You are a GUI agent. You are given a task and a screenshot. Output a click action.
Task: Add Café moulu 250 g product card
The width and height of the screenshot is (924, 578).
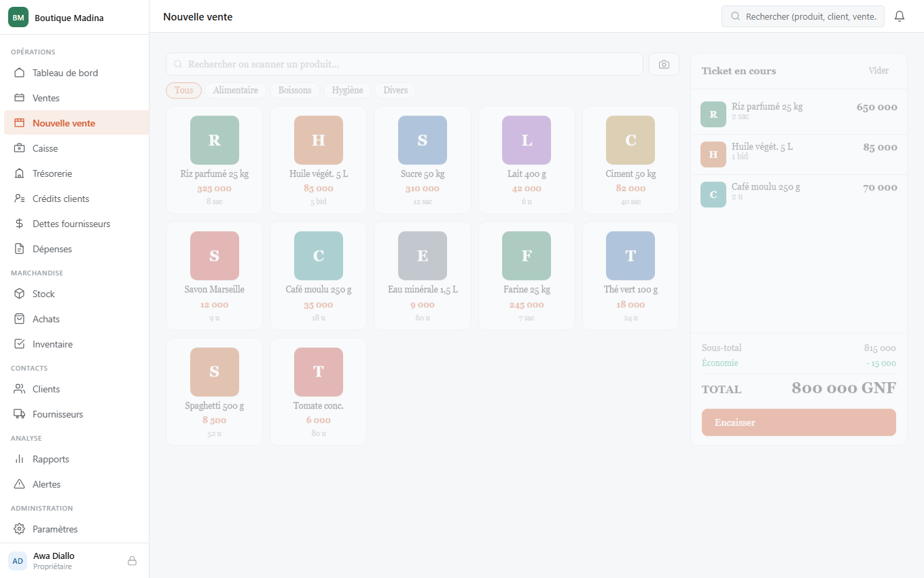[x=319, y=276]
